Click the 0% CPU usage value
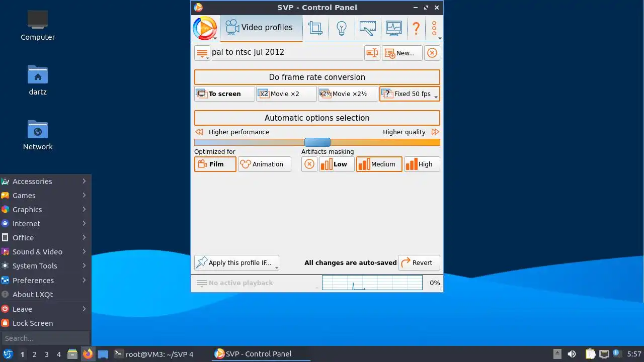 pyautogui.click(x=435, y=283)
